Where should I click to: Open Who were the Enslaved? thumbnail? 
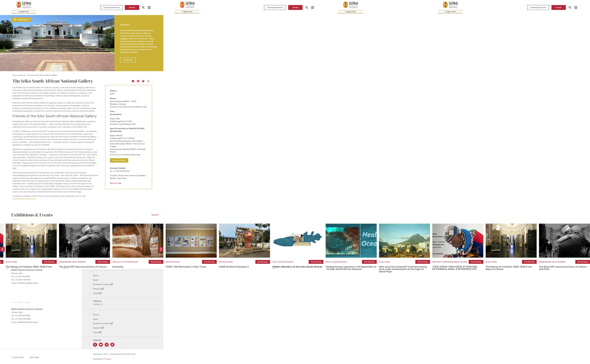click(x=405, y=240)
